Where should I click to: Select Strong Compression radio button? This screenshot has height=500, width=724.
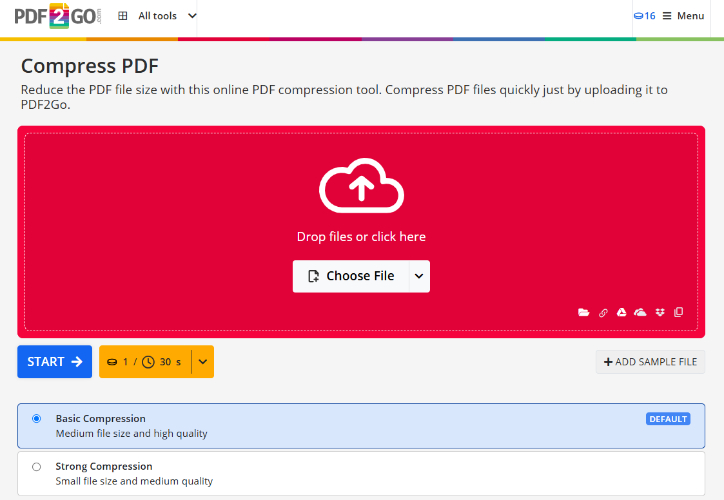(36, 467)
